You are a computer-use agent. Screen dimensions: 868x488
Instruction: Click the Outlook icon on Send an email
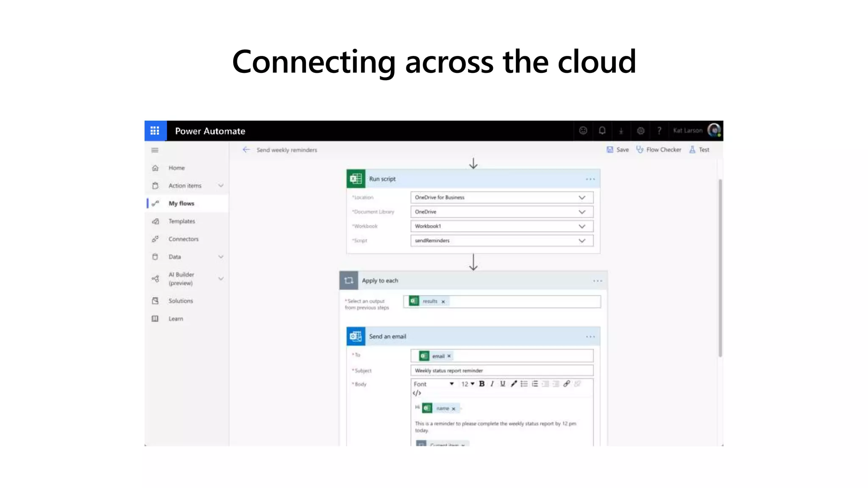pyautogui.click(x=356, y=336)
